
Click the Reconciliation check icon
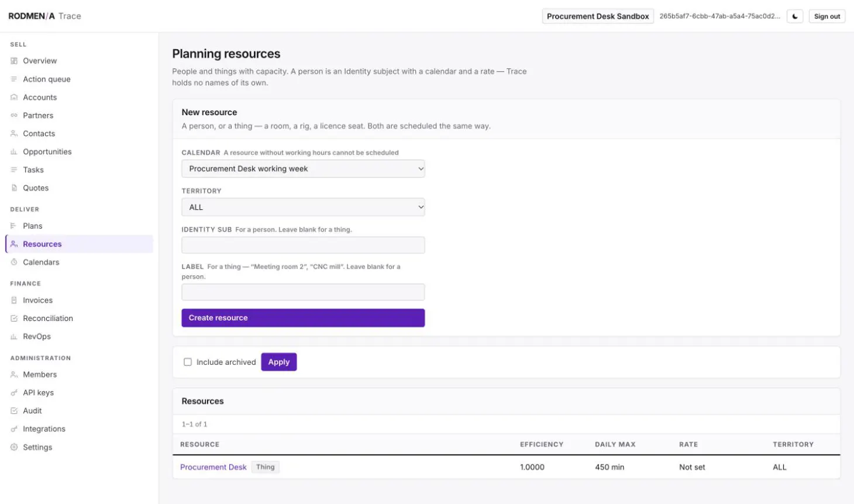14,318
